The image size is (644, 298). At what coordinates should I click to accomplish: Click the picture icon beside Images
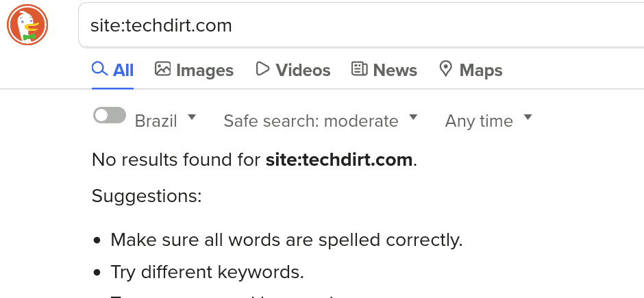[162, 69]
